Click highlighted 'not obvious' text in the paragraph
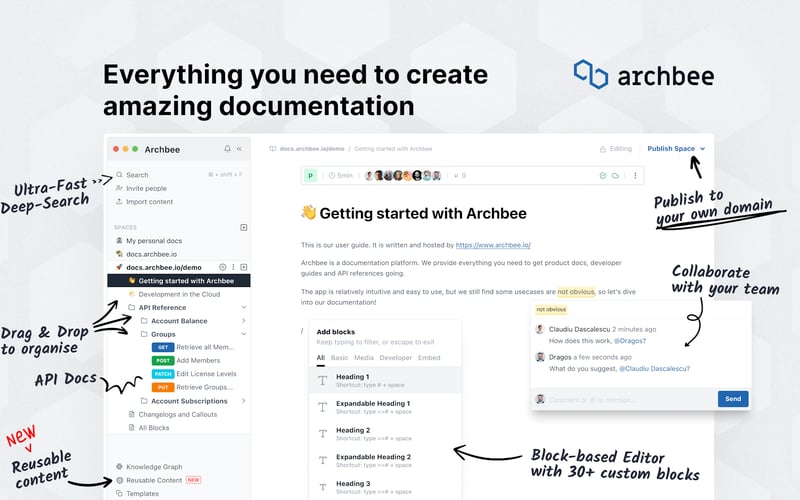The image size is (800, 500). tap(576, 292)
